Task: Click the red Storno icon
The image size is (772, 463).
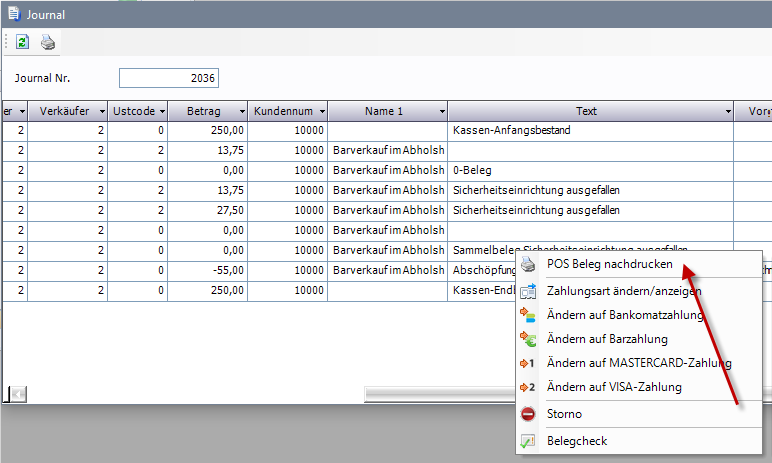Action: click(528, 414)
